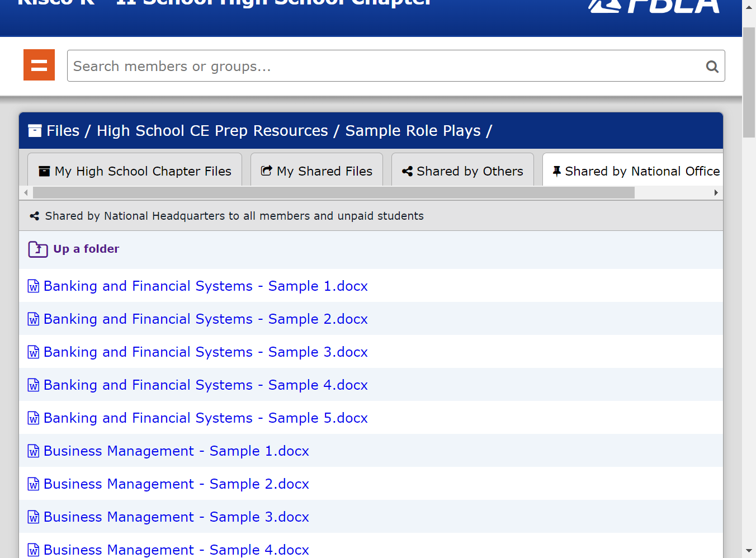Click Word icon for Business Management Sample 3
The height and width of the screenshot is (558, 756).
pos(34,517)
